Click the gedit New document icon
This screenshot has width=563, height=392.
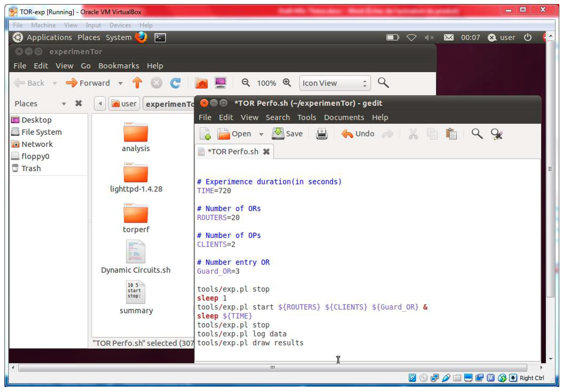(x=205, y=134)
